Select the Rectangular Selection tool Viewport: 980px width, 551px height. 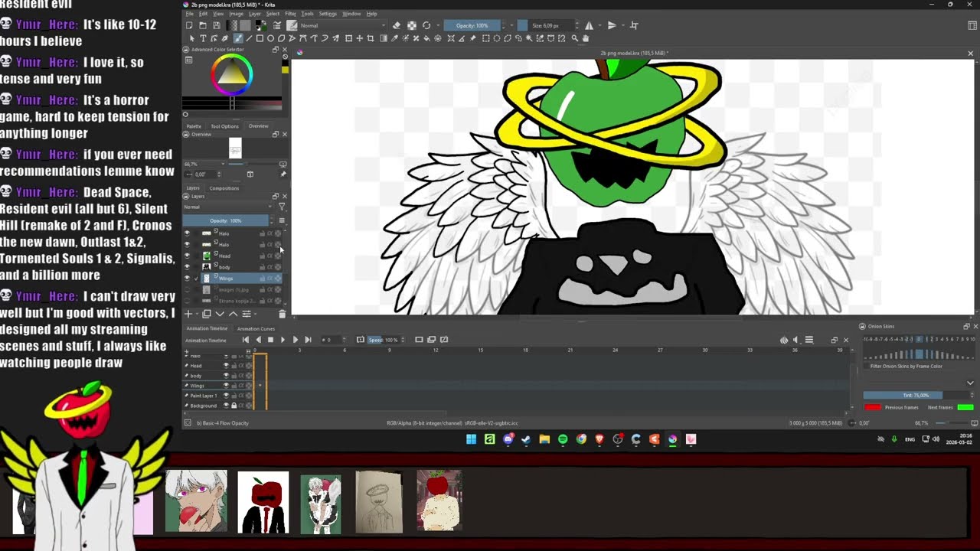pos(486,38)
